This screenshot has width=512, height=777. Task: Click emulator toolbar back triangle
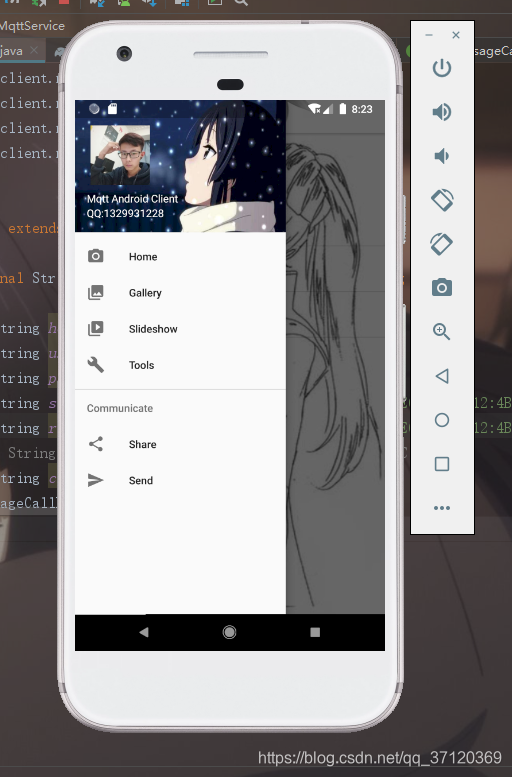tap(442, 376)
